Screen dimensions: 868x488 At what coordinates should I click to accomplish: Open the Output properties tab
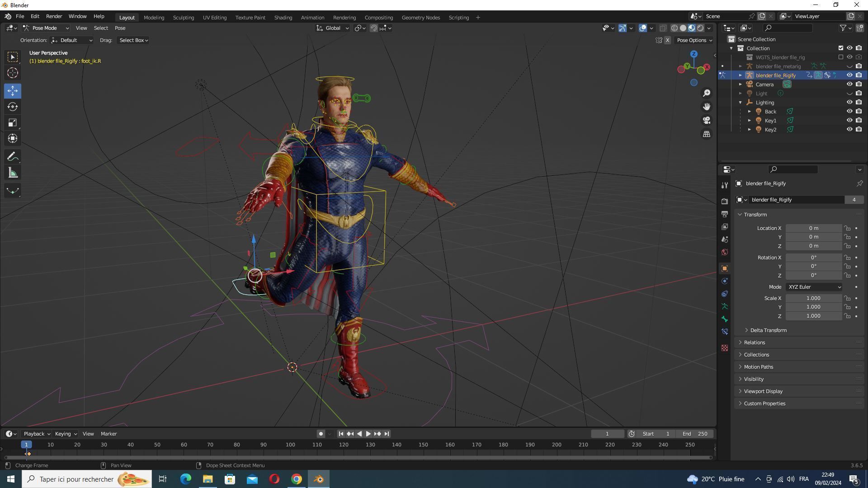[x=725, y=214]
